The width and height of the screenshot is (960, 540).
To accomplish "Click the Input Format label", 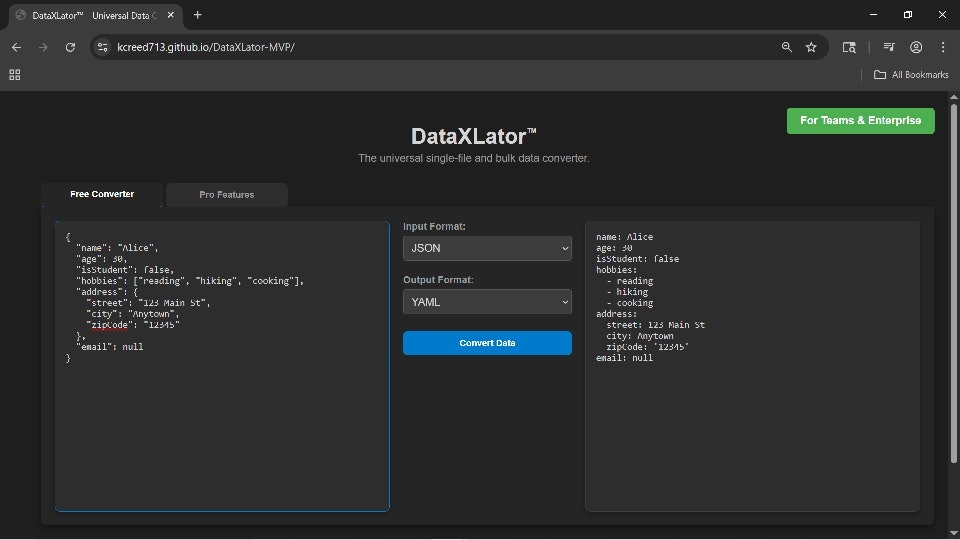I will [x=434, y=227].
